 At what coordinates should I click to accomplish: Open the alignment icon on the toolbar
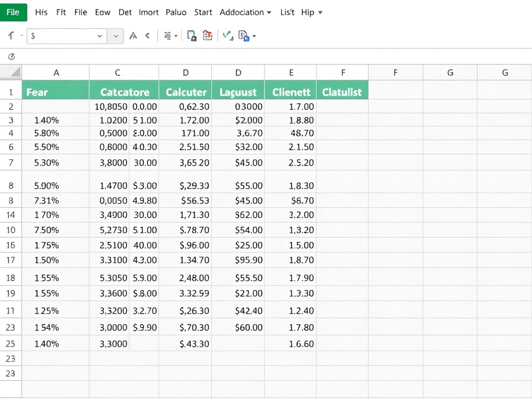[167, 35]
